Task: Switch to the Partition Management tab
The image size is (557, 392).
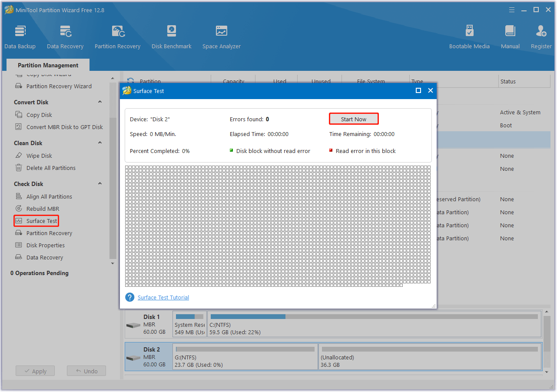Action: click(x=47, y=65)
